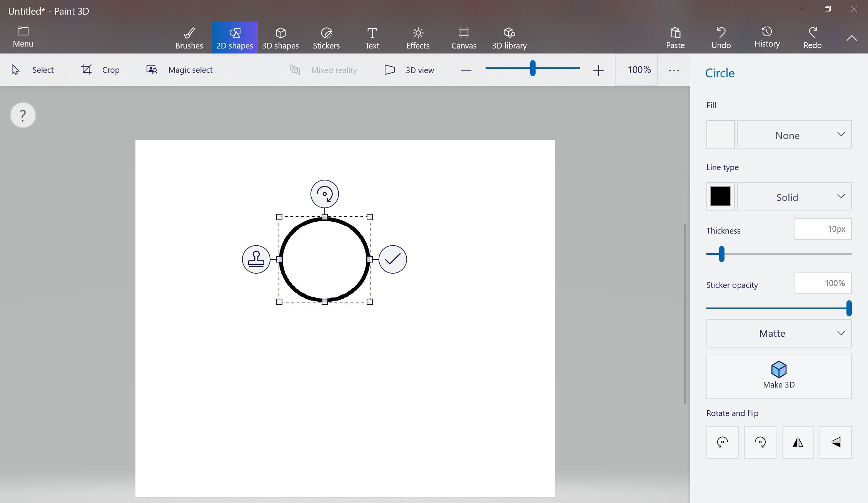
Task: Click the Magic select tool
Action: tap(179, 70)
